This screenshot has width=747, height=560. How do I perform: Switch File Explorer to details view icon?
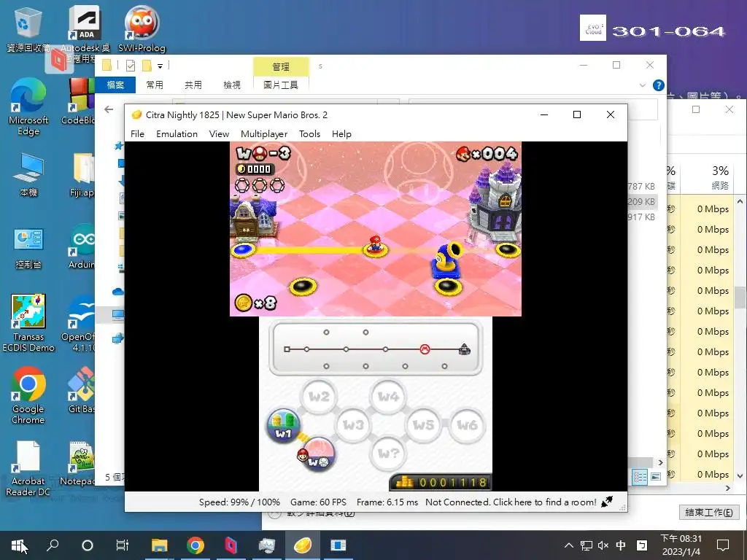pos(640,477)
